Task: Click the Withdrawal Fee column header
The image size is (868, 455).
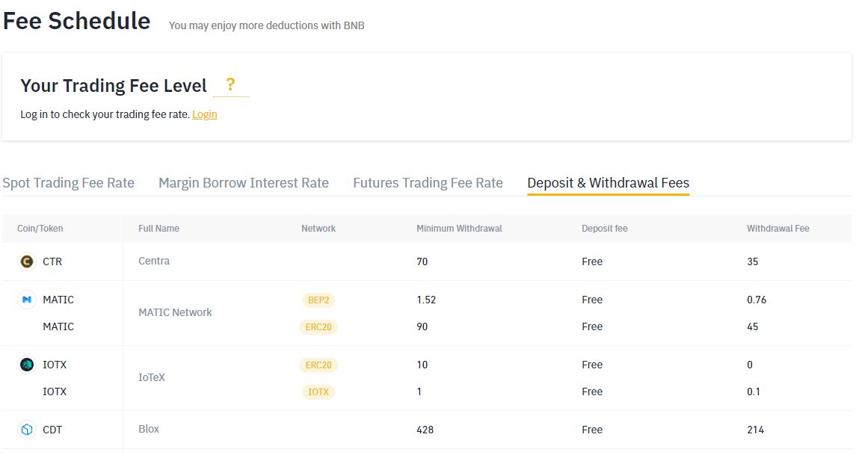Action: [778, 229]
